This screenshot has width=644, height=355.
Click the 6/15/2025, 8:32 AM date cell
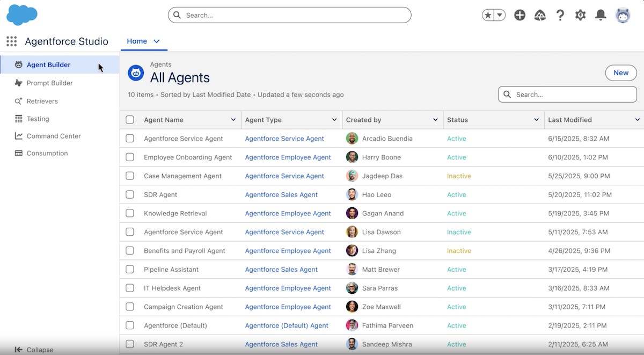point(579,139)
